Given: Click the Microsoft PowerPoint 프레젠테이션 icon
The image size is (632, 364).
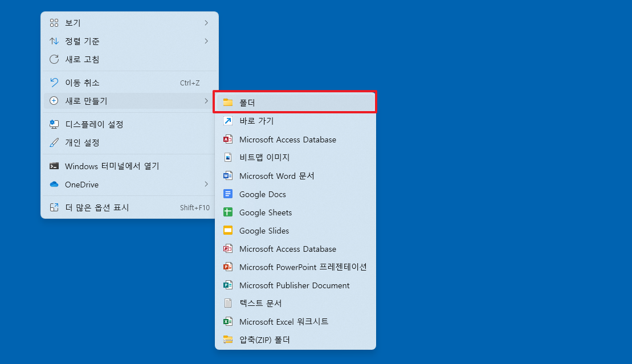Looking at the screenshot, I should pyautogui.click(x=228, y=267).
